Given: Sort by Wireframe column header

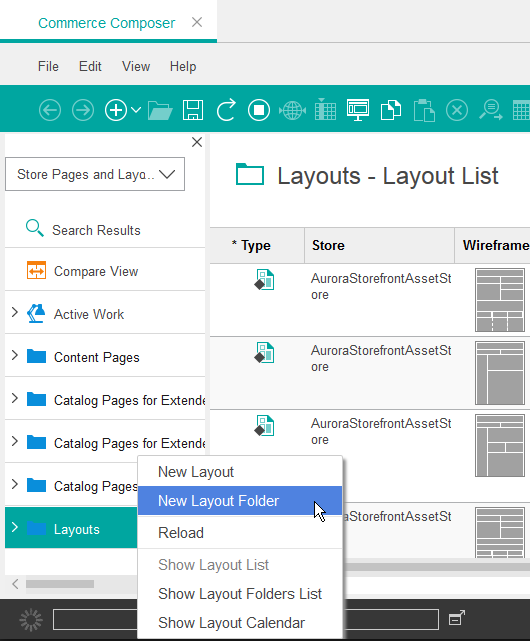Looking at the screenshot, I should pos(492,245).
